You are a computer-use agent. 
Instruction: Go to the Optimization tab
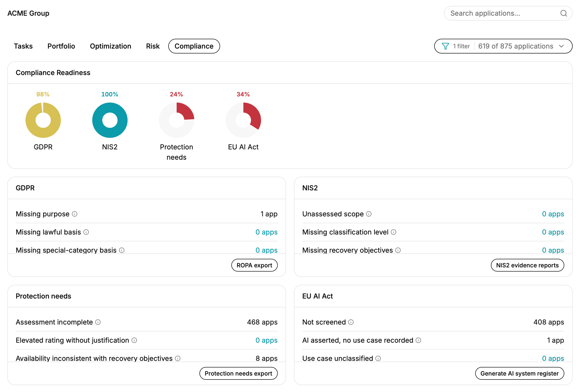(110, 46)
